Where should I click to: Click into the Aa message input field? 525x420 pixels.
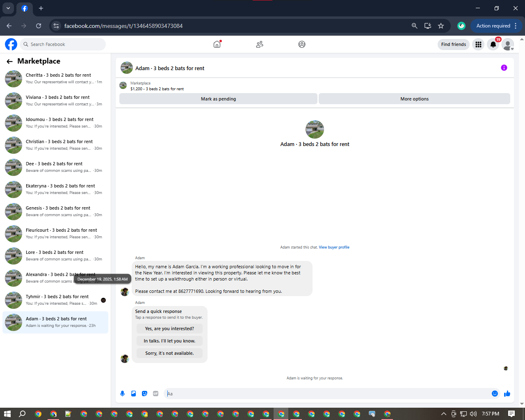[x=327, y=394]
